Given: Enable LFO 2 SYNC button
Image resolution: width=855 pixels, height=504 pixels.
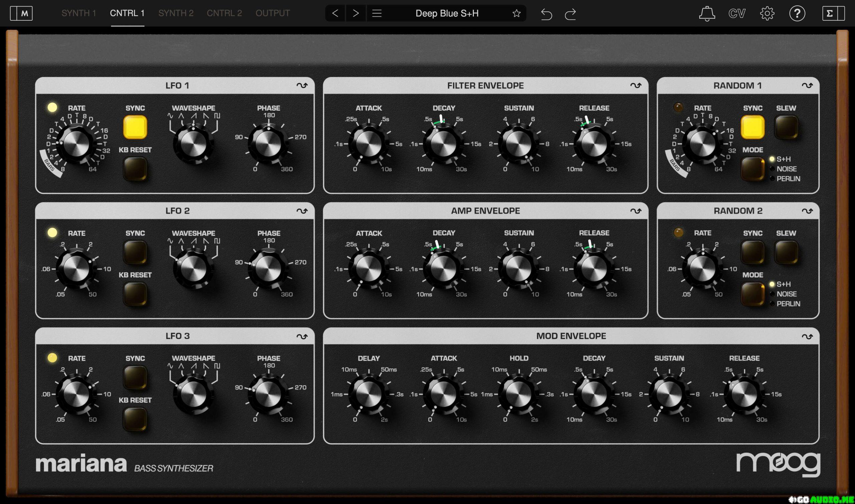Looking at the screenshot, I should point(135,253).
